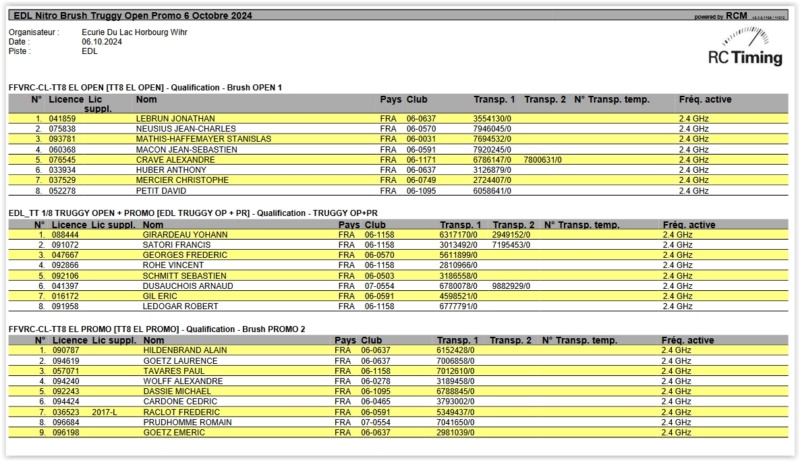The height and width of the screenshot is (461, 800).
Task: Select name 'LEDOGAR ROBERT'
Action: 180,307
